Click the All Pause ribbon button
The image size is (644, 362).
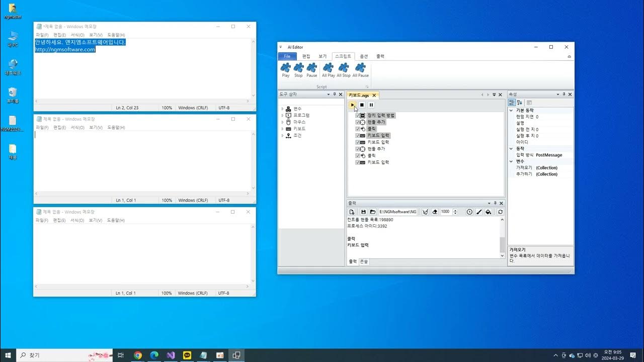click(360, 70)
